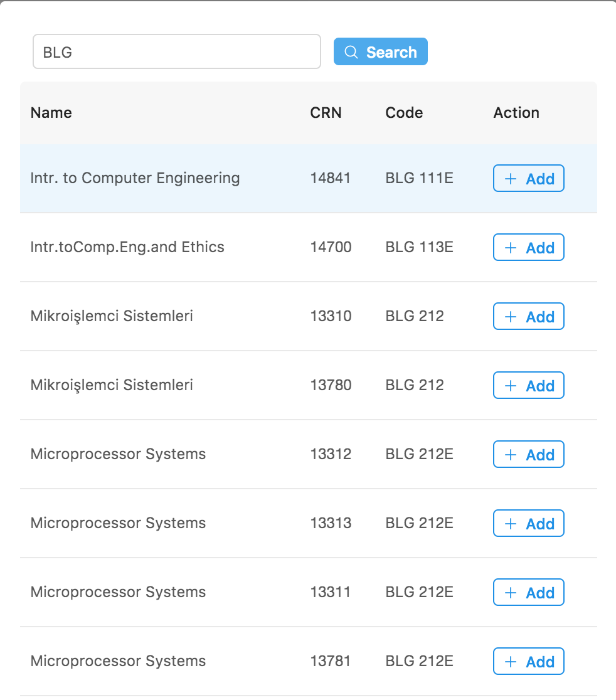Click the plus icon for CRN 13780

point(510,386)
